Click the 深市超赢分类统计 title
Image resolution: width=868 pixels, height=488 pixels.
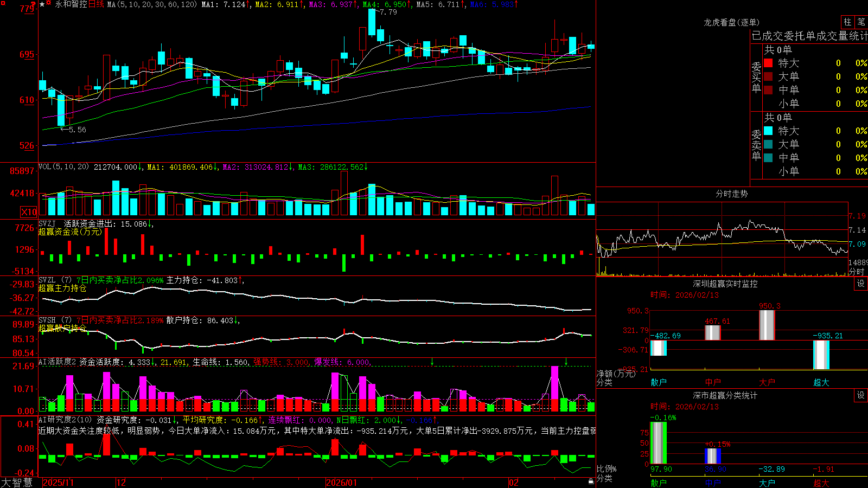(725, 395)
